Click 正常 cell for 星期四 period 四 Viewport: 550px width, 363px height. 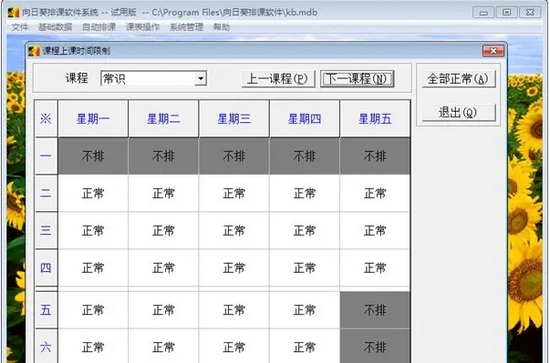click(x=304, y=268)
